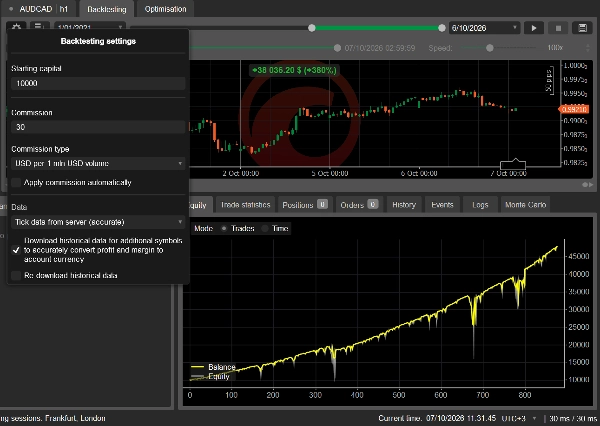Click the save icon next to the stop button
Image resolution: width=600 pixels, height=426 pixels.
[582, 28]
